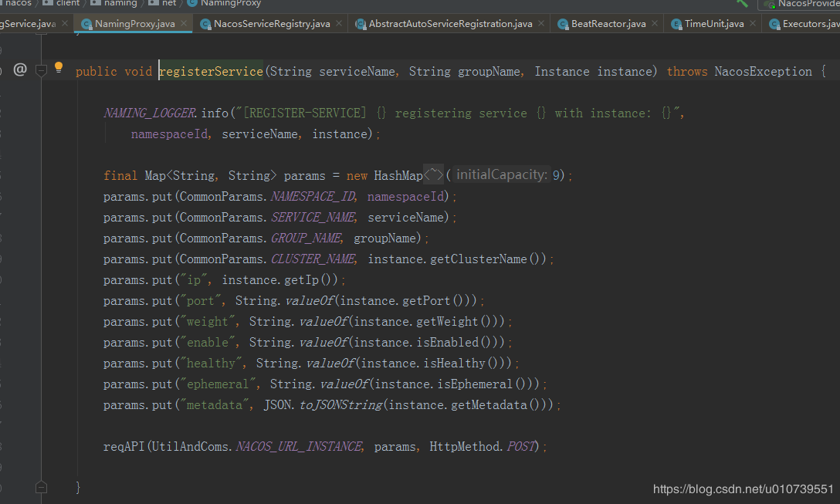The height and width of the screenshot is (504, 840).
Task: Click the NamingProxy class in breadcrumb
Action: [224, 3]
